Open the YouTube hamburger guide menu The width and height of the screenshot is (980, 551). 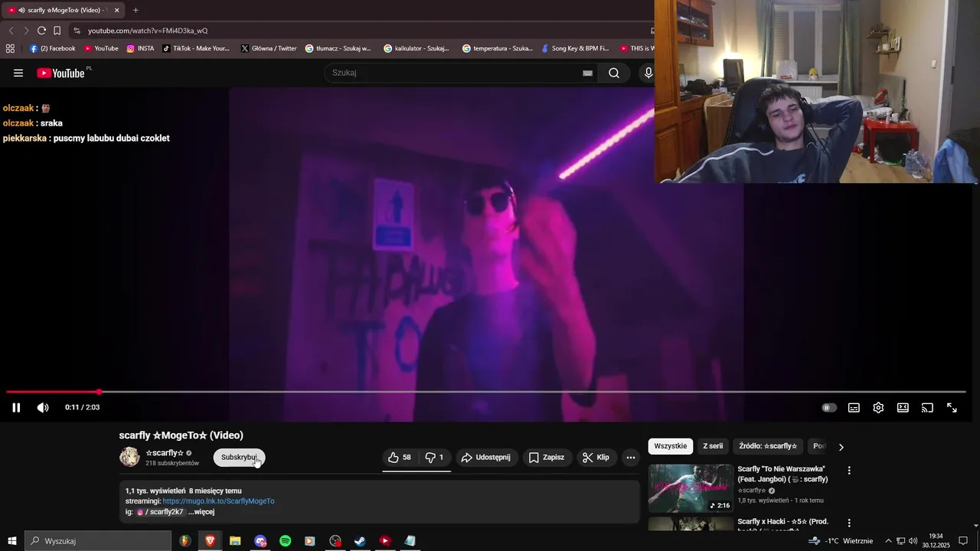[x=18, y=73]
